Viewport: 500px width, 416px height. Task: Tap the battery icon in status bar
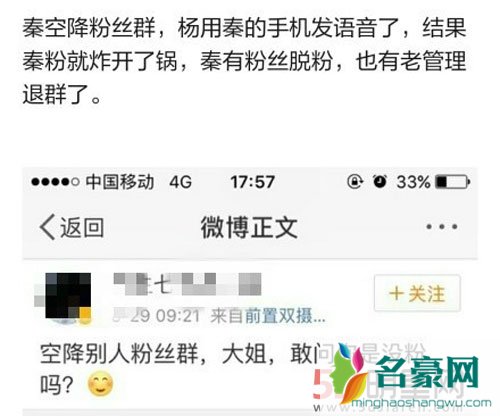(453, 182)
